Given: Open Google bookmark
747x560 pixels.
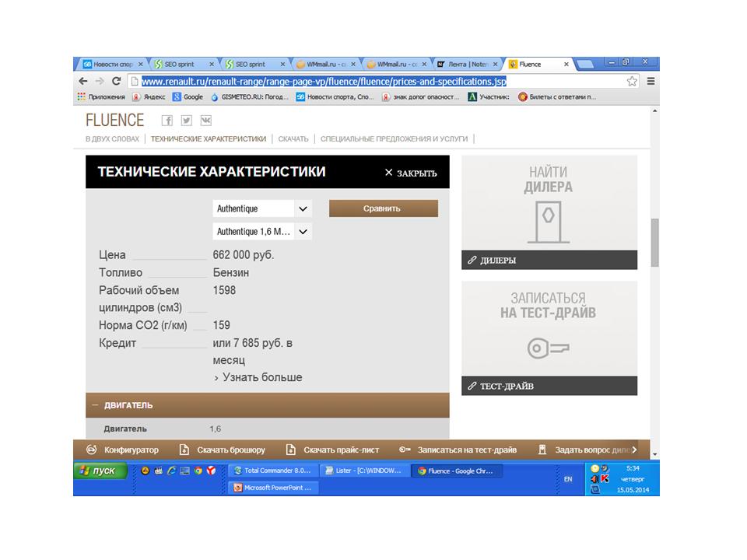Looking at the screenshot, I should (188, 96).
